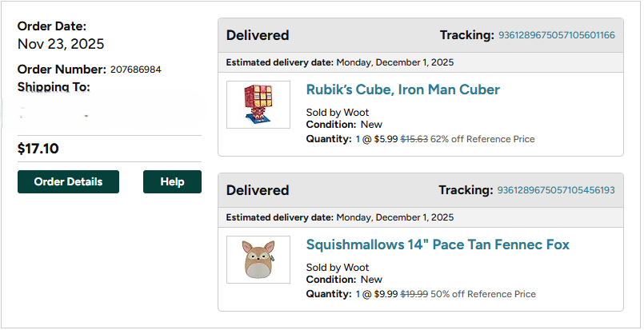Open tracking number ending in 456193

556,190
